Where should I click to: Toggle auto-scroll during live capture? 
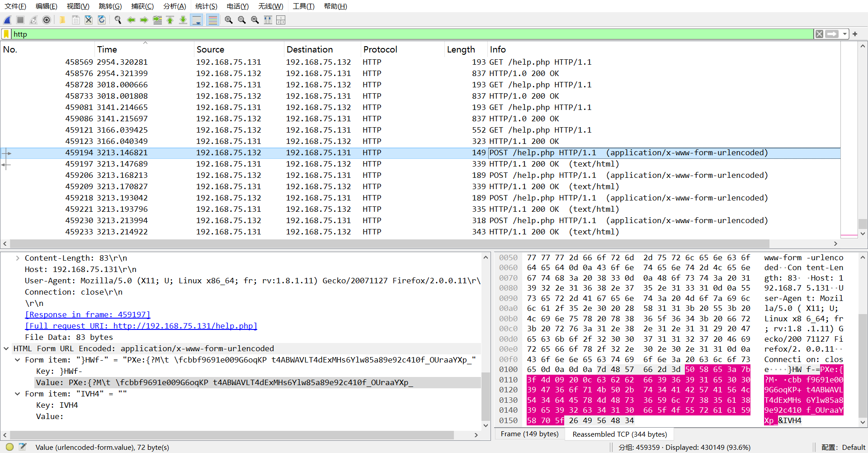tap(197, 20)
